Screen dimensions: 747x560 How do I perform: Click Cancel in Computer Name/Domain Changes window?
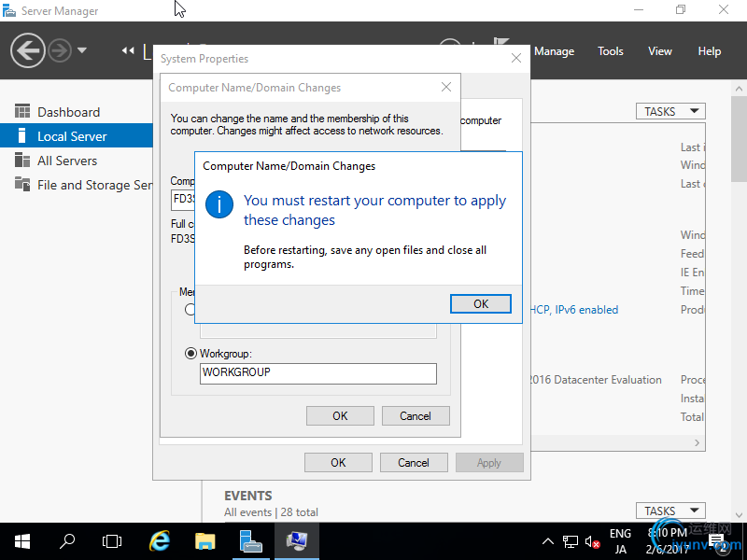click(416, 415)
